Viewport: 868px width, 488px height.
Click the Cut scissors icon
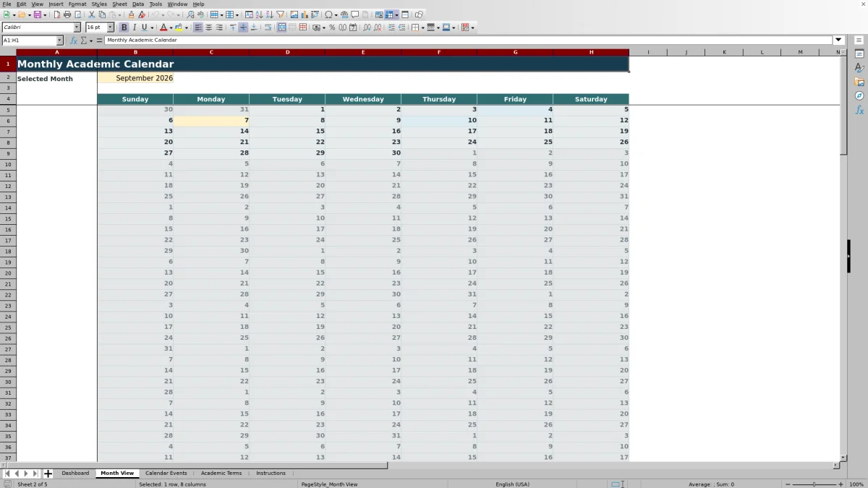click(91, 14)
